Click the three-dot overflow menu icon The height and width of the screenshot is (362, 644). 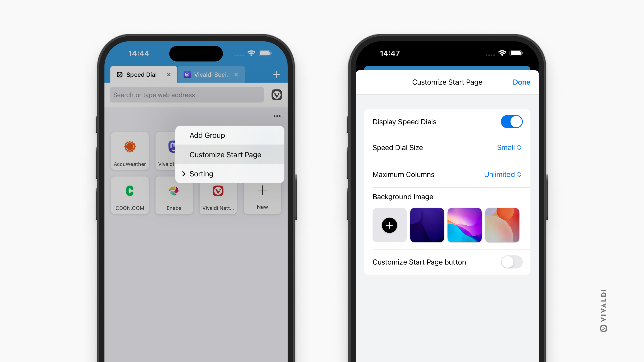(x=277, y=116)
